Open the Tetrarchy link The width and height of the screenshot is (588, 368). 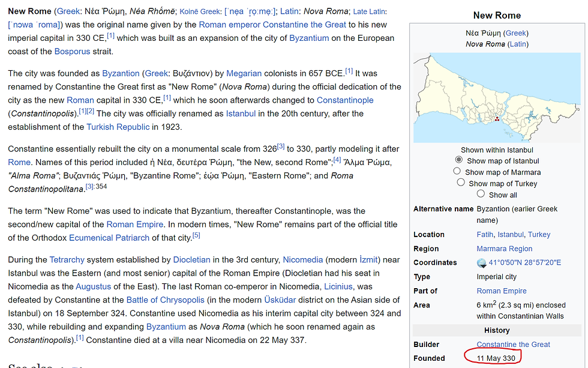(67, 259)
